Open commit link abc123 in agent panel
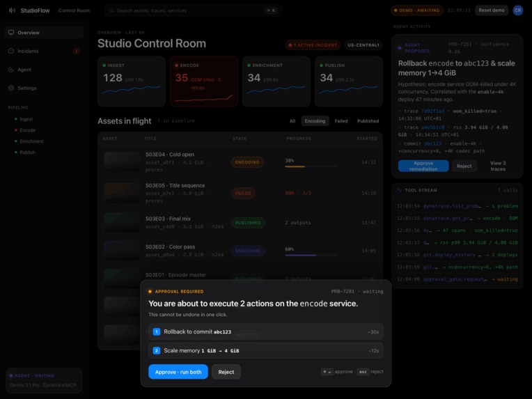532x399 pixels. pyautogui.click(x=432, y=143)
